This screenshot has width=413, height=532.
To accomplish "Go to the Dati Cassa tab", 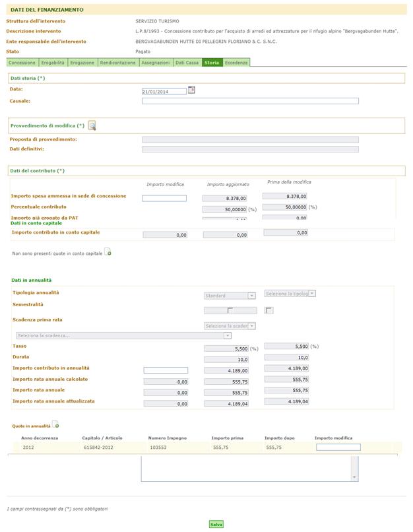I will click(x=187, y=63).
